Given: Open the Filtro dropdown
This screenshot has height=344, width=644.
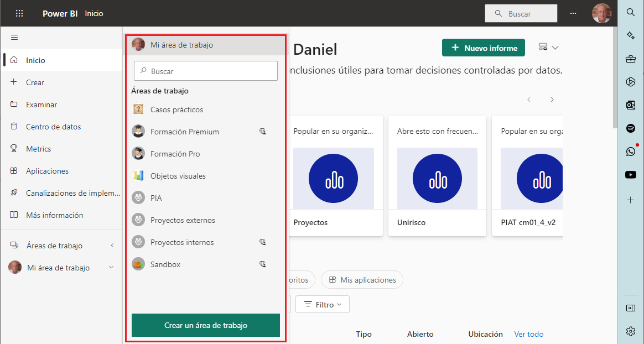Looking at the screenshot, I should click(323, 304).
